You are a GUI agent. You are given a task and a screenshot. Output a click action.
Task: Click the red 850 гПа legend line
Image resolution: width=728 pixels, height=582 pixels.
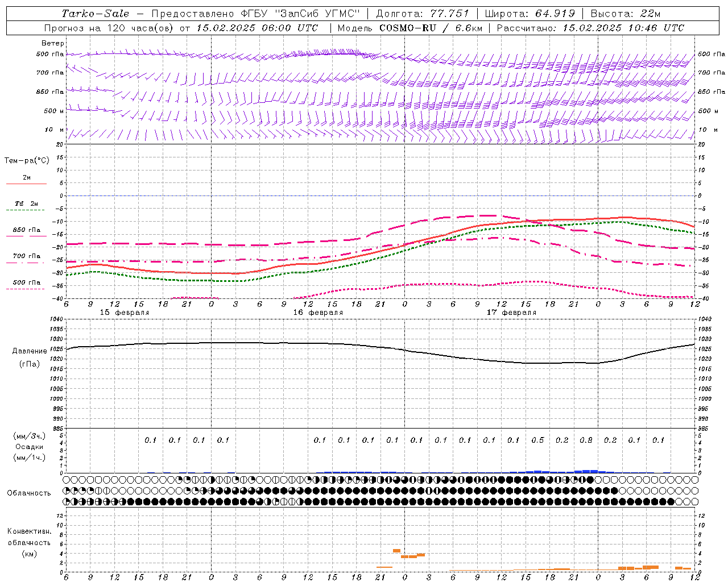click(26, 236)
